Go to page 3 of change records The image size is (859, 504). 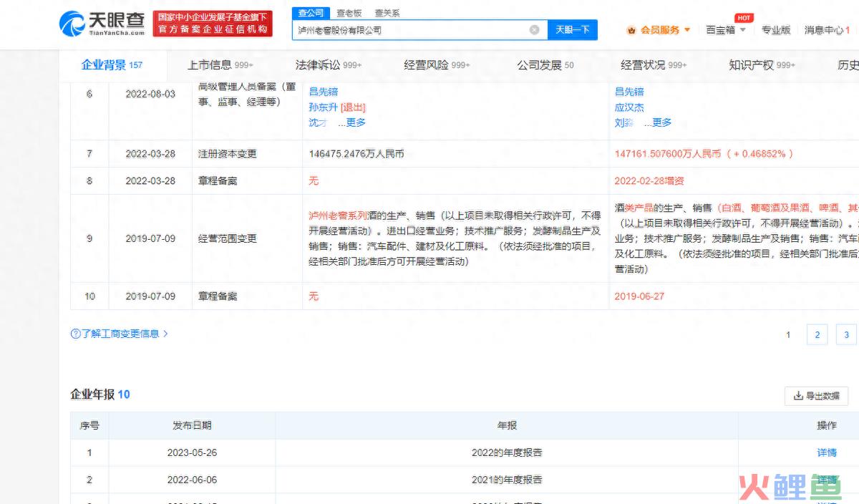(x=846, y=334)
